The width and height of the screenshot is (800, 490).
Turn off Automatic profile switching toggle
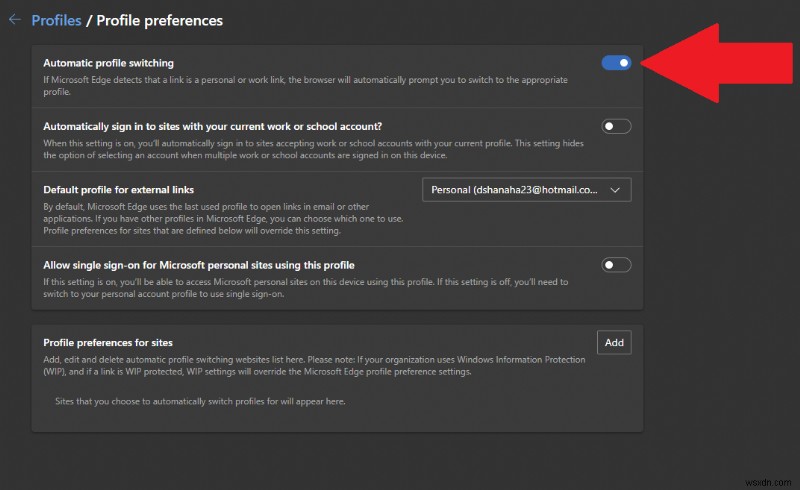pyautogui.click(x=616, y=63)
